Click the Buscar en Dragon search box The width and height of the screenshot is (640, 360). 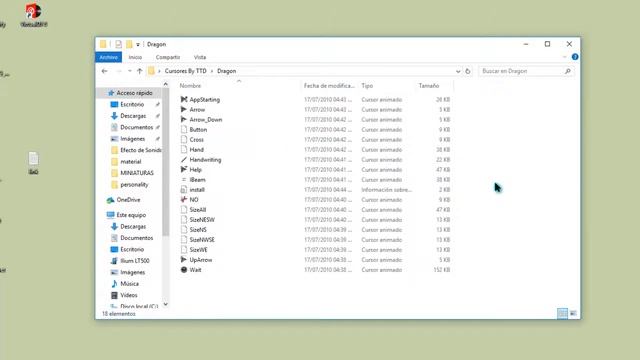(x=525, y=71)
